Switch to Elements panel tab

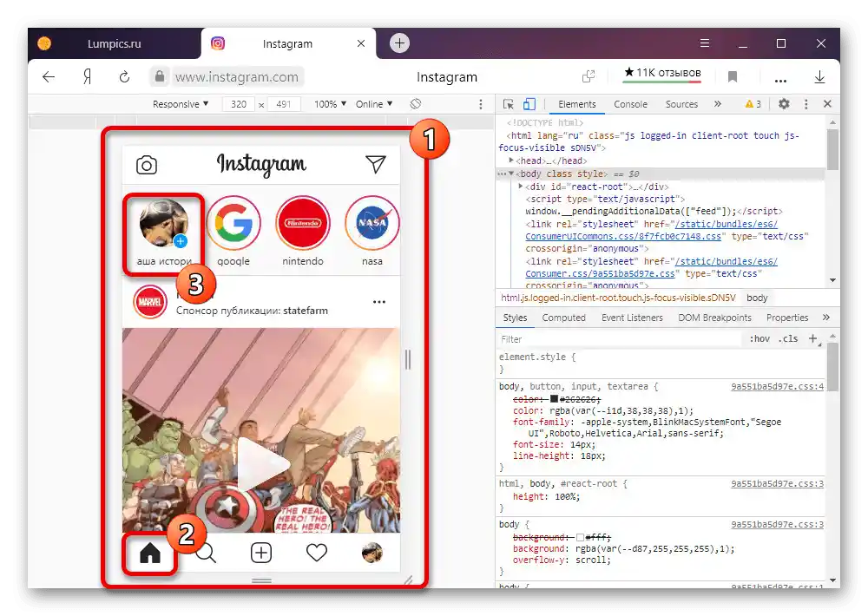click(x=577, y=104)
